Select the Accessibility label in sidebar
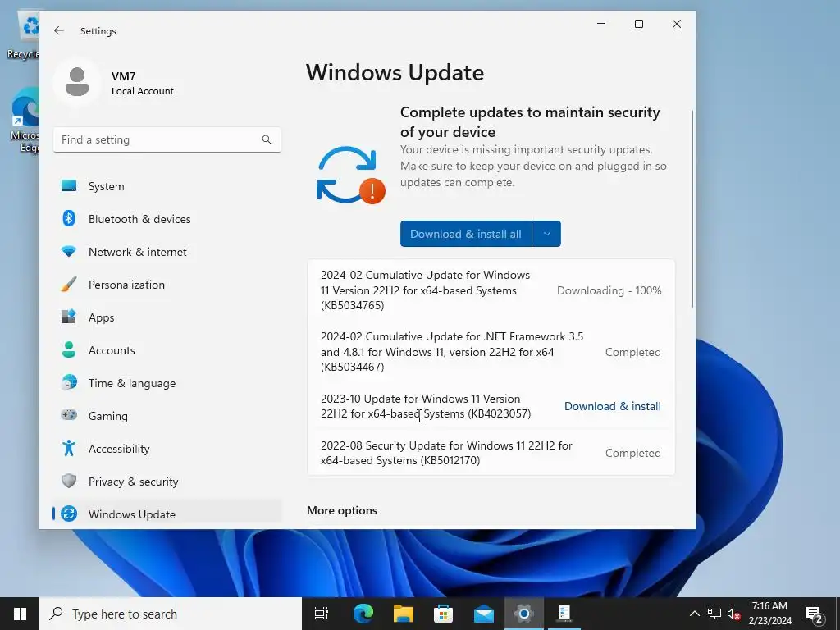This screenshot has height=630, width=840. click(119, 449)
